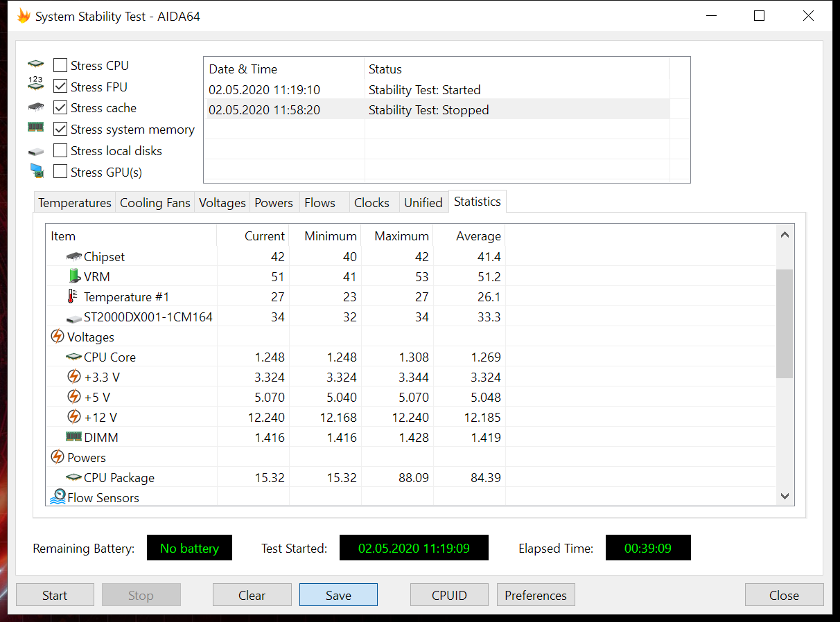Click the lightning icon for +12 V
The width and height of the screenshot is (840, 622).
point(74,417)
